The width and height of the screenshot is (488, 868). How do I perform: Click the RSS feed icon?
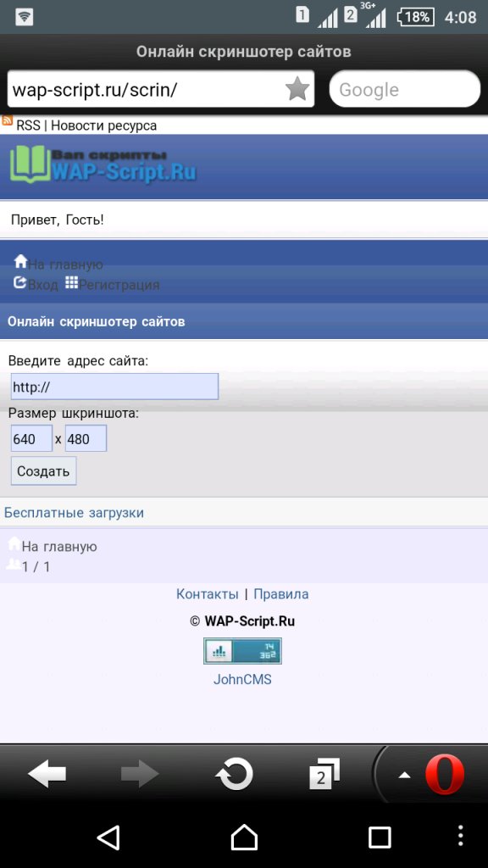(7, 120)
